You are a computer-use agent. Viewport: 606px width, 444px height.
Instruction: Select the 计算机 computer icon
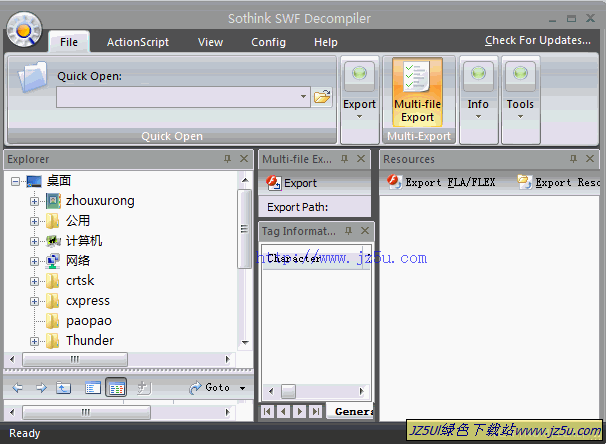tap(53, 241)
